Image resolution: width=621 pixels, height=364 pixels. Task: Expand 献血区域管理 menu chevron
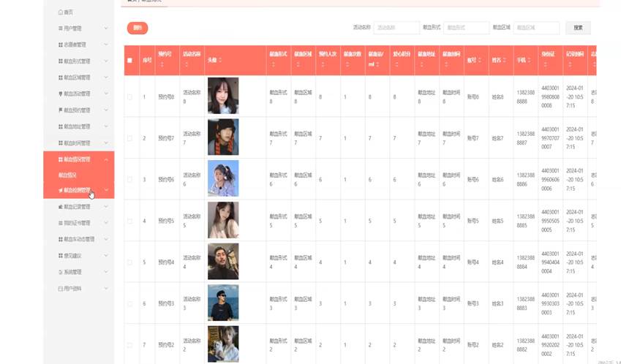point(106,77)
